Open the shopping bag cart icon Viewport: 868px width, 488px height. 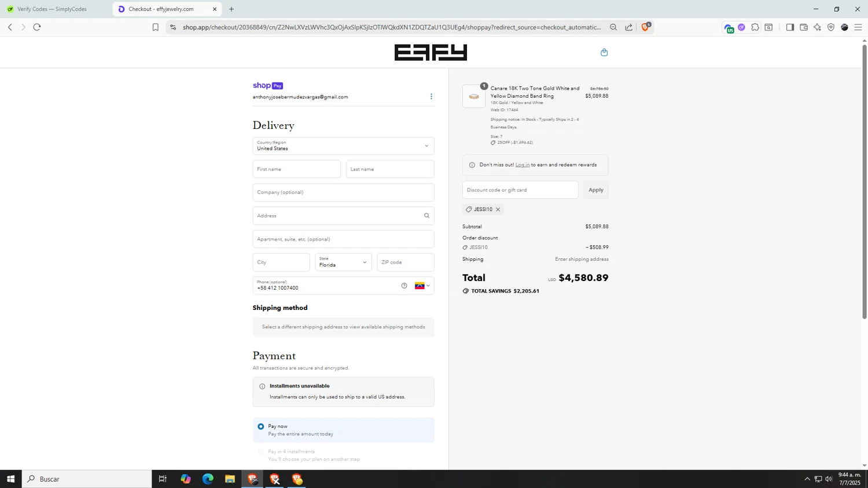tap(604, 53)
